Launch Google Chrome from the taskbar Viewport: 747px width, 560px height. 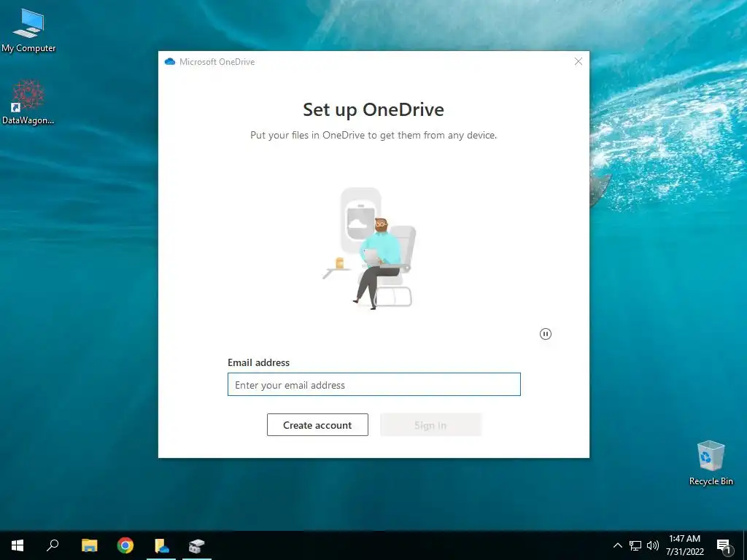click(x=125, y=545)
